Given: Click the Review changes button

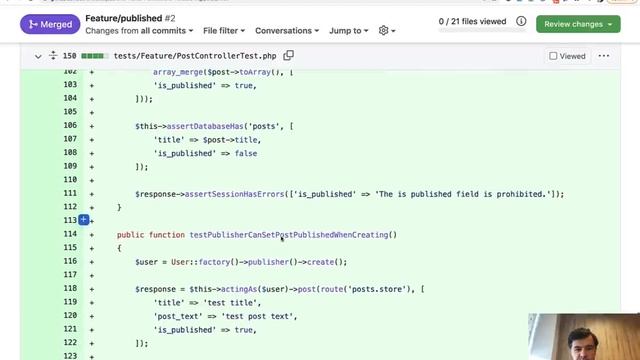Looking at the screenshot, I should pyautogui.click(x=578, y=24).
